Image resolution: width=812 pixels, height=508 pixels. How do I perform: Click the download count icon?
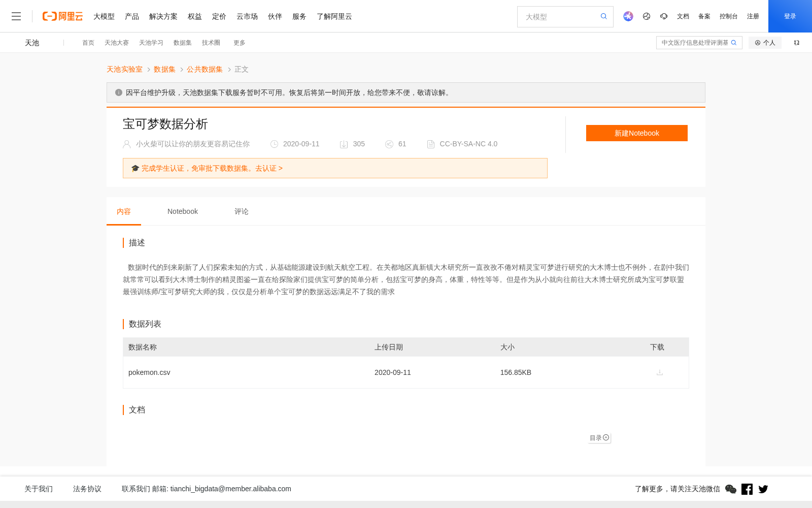click(344, 144)
